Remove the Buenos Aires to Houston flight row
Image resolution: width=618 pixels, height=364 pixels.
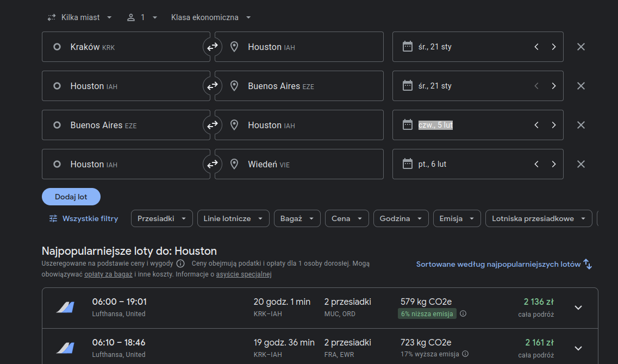tap(580, 125)
